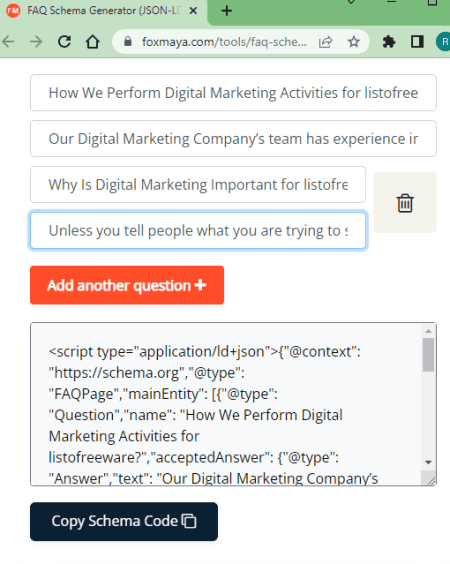Go to the home page icon
This screenshot has width=450, height=564.
point(92,42)
